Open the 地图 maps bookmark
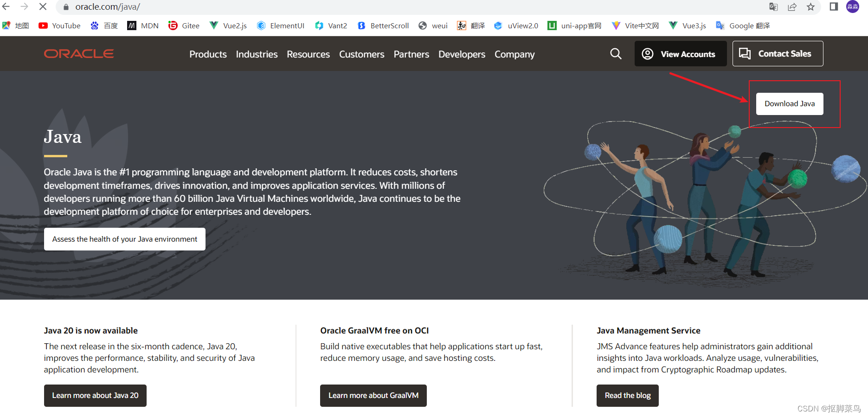 [x=15, y=26]
